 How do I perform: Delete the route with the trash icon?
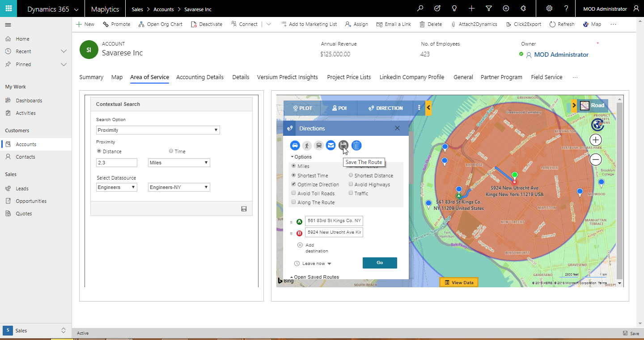tap(356, 145)
